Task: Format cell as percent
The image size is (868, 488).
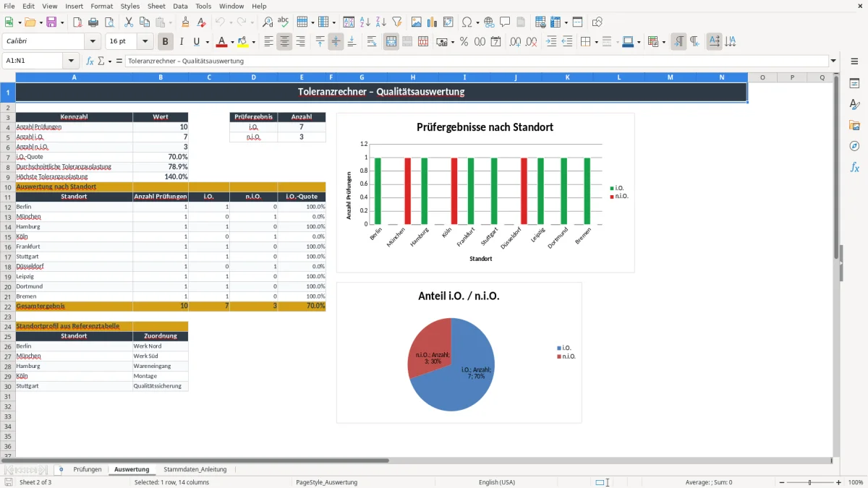Action: (464, 42)
